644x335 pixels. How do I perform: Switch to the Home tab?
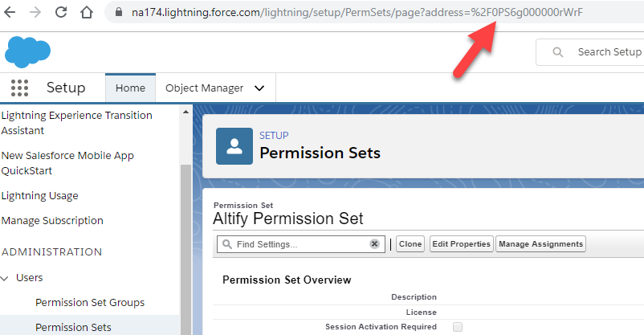[130, 88]
